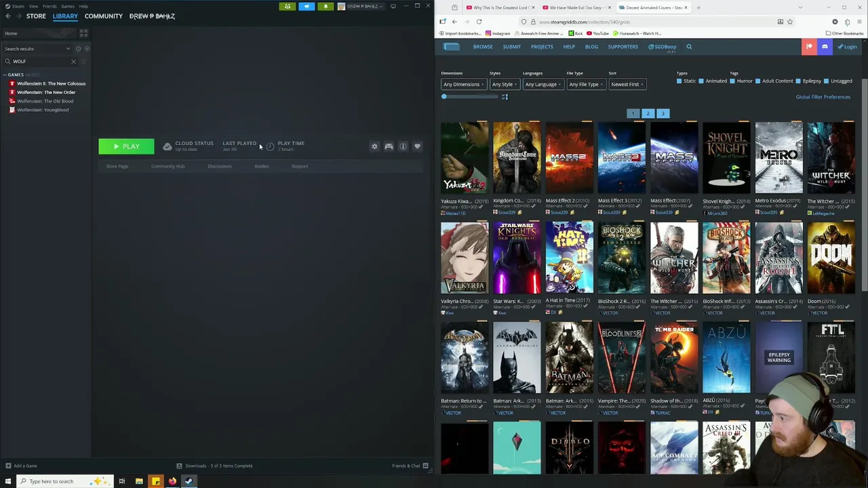Collapse the GAMES category in Steam
Image resolution: width=868 pixels, height=488 pixels.
(4, 75)
